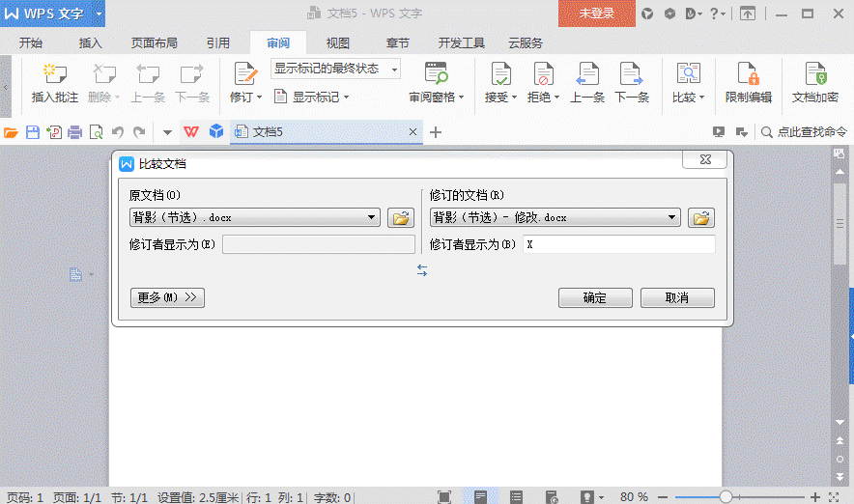Click the print icon in quick toolbar
The height and width of the screenshot is (504, 854).
click(74, 132)
